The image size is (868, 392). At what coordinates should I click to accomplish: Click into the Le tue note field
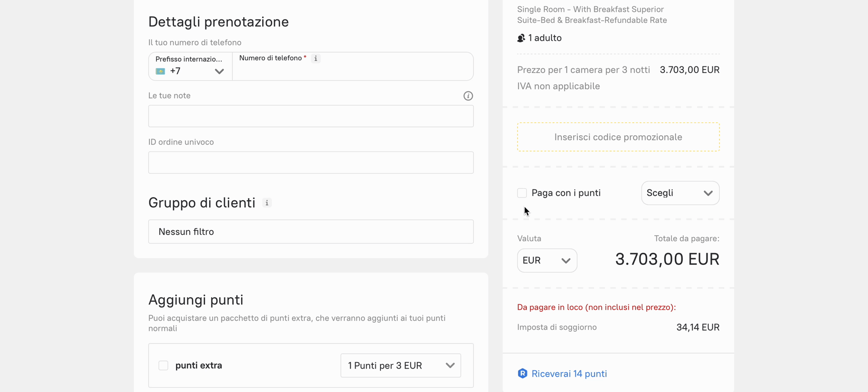tap(311, 116)
